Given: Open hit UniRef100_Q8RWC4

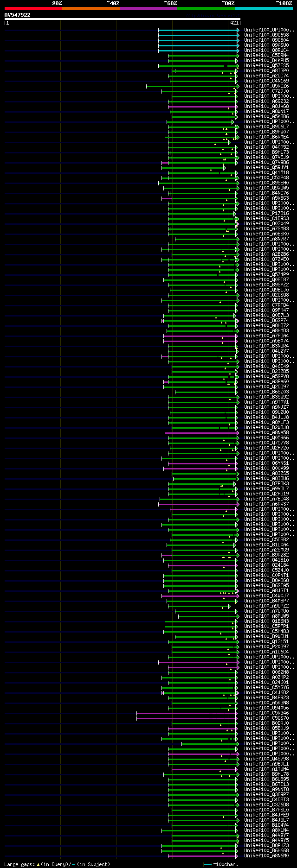Looking at the screenshot, I should tap(266, 50).
